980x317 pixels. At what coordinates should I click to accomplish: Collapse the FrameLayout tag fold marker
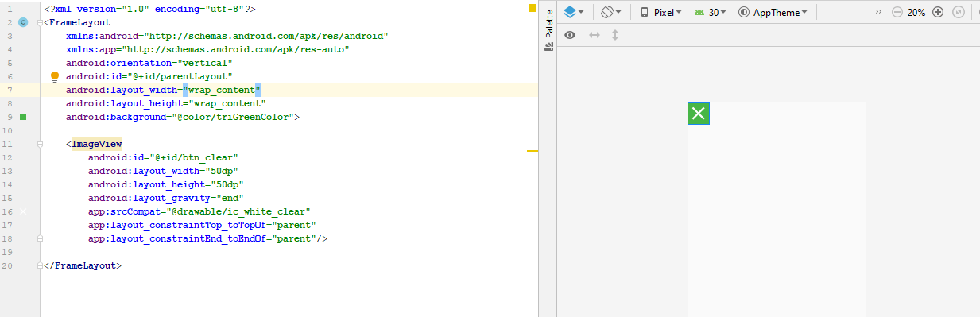click(x=40, y=22)
